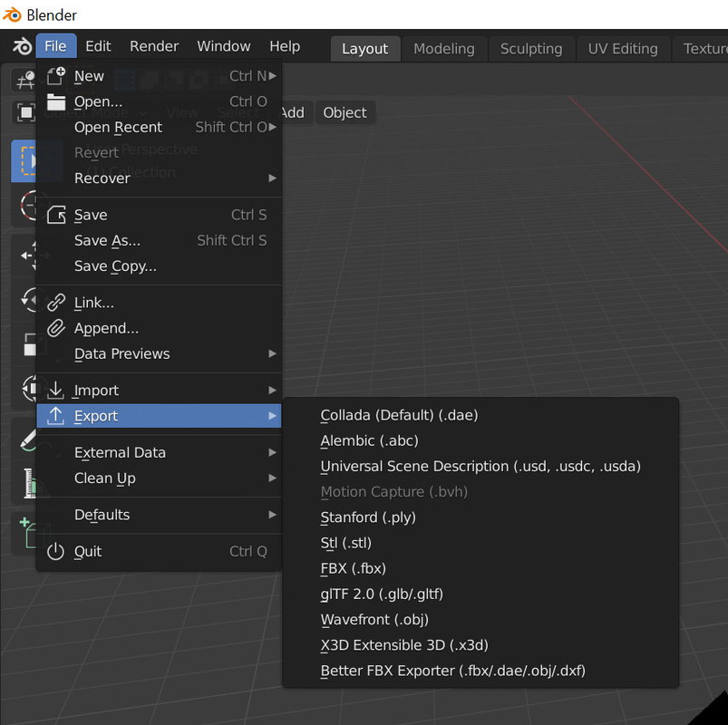This screenshot has height=725, width=728.
Task: Select Data Previews menu entry
Action: click(x=159, y=353)
